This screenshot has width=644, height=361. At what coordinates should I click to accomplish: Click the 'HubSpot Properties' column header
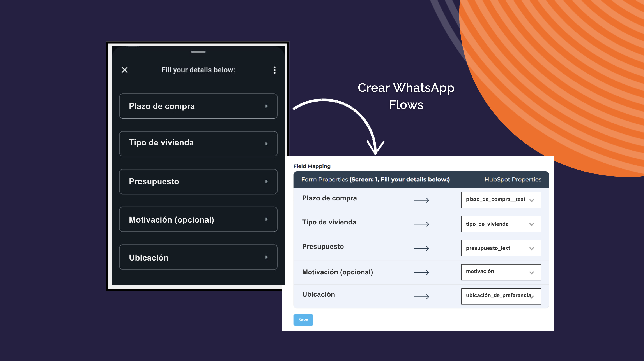[x=513, y=179]
